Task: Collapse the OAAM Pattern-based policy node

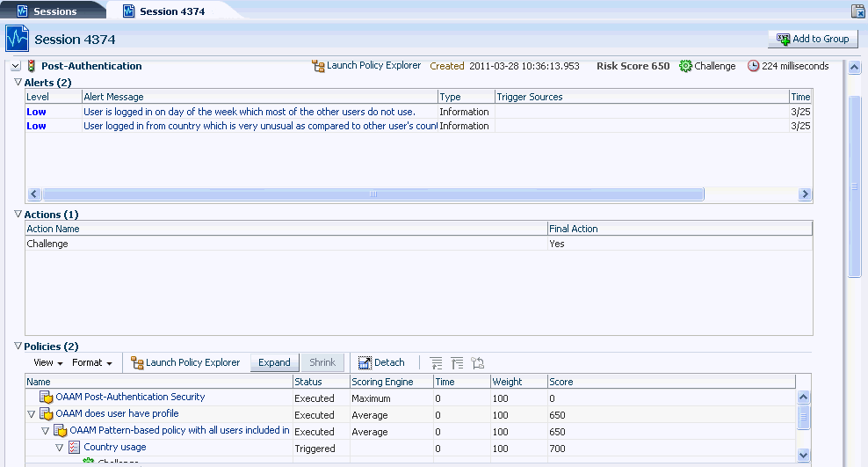Action: 46,430
